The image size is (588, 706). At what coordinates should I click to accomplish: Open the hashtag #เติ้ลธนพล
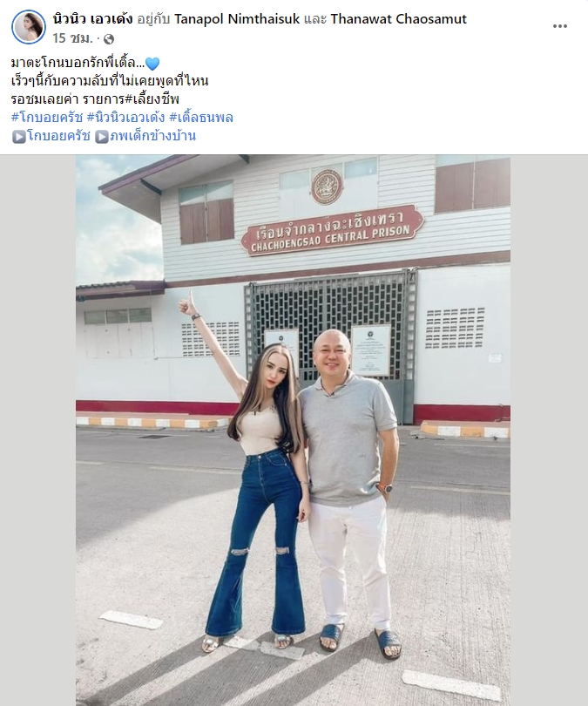[201, 118]
